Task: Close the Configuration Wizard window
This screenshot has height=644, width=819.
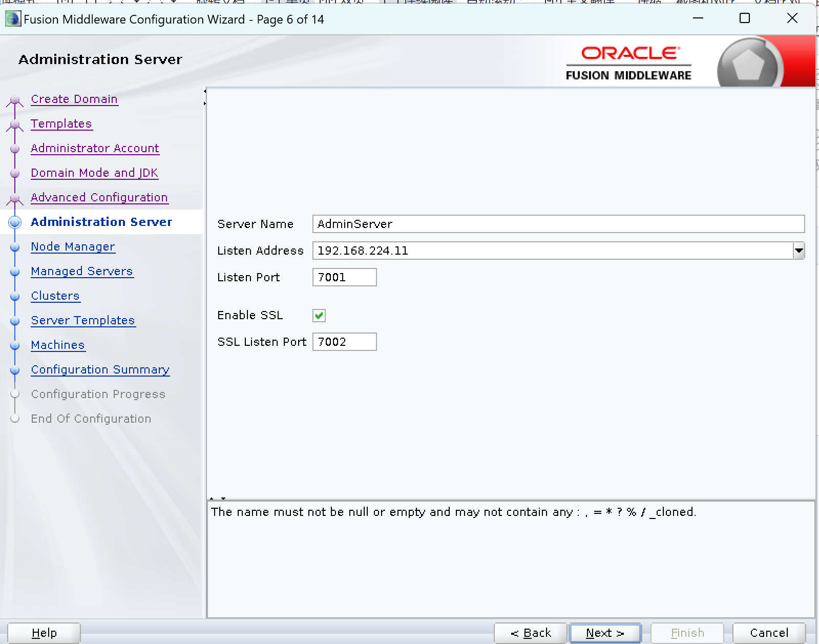Action: tap(792, 18)
